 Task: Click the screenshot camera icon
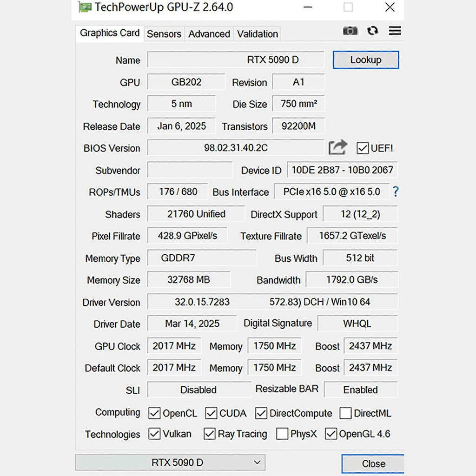[x=350, y=31]
